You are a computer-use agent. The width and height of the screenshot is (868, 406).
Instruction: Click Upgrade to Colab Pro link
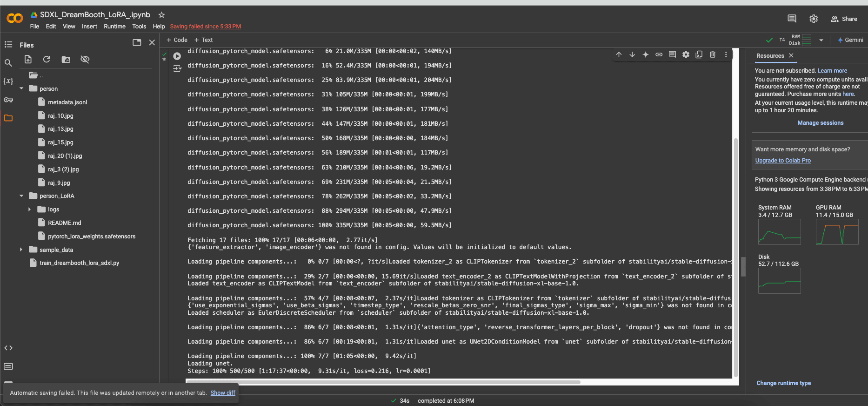point(782,161)
